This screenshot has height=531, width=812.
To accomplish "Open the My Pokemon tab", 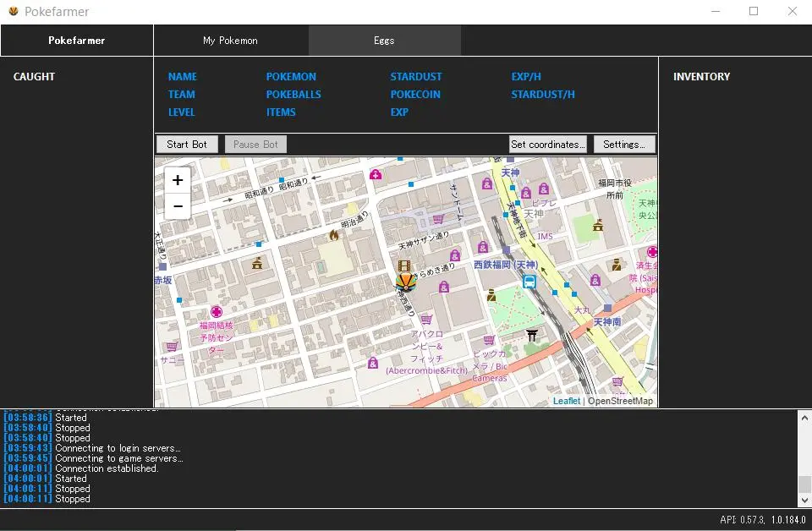I will (x=230, y=41).
